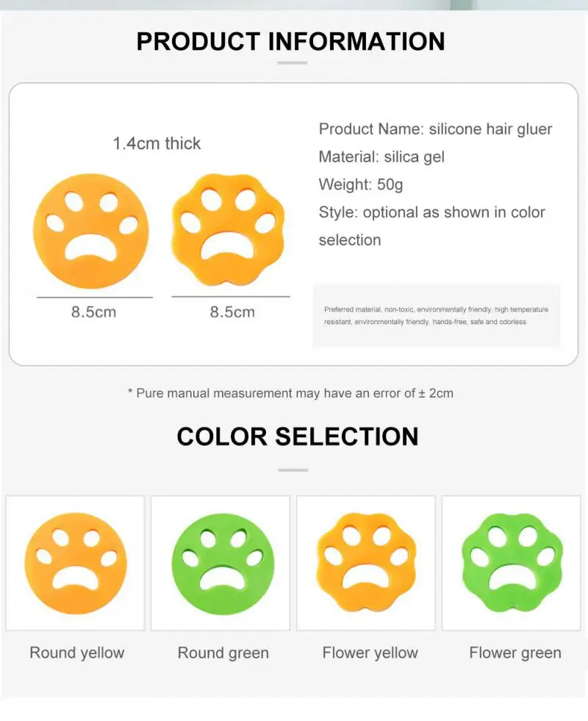The image size is (588, 721).
Task: Click the COLOR SELECTION heading
Action: point(297,437)
